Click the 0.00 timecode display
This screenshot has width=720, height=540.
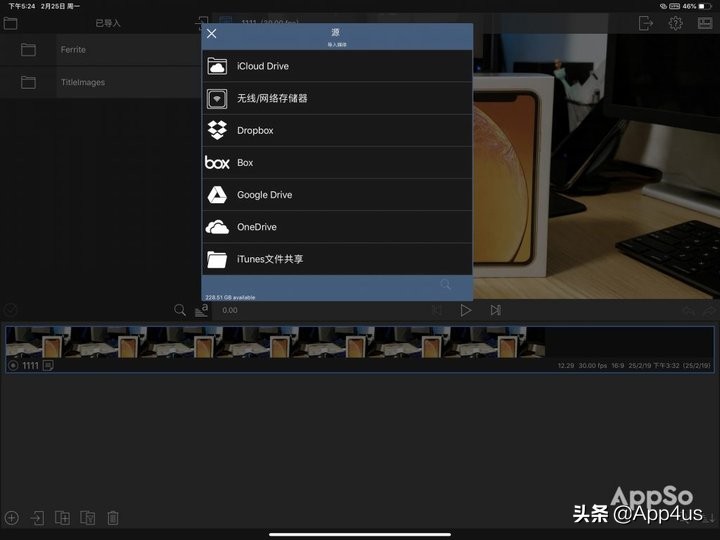click(x=230, y=310)
